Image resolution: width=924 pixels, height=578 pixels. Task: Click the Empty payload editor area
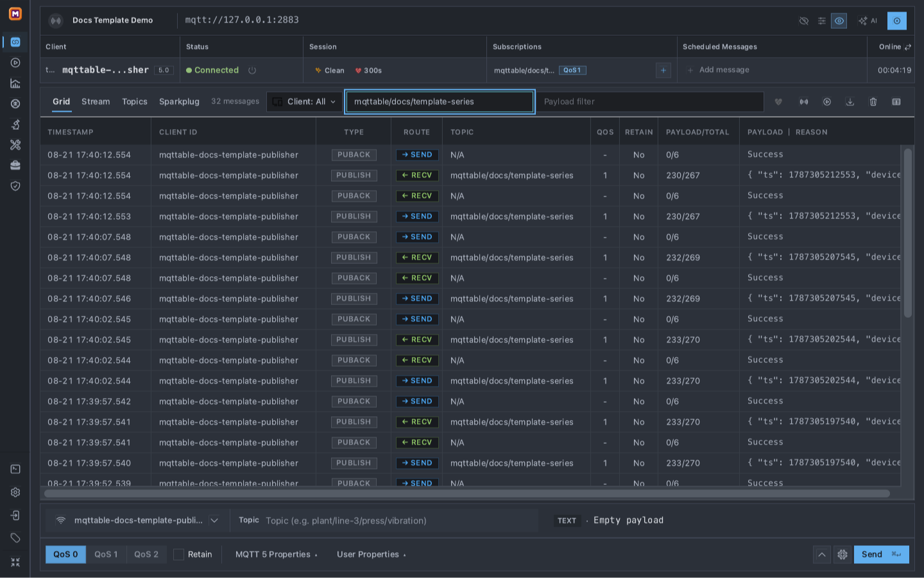(629, 520)
